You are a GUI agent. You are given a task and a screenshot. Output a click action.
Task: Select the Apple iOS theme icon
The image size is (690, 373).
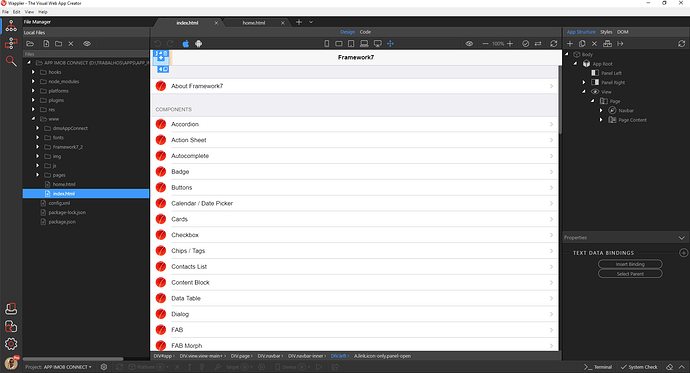(186, 44)
